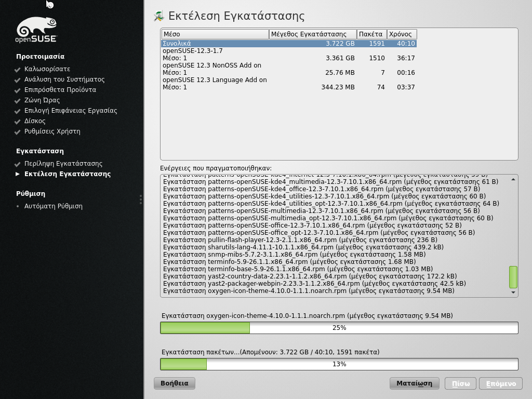Viewport: 532px width, 399px height.
Task: Sort by Μέγεθος Εγκατάστασης column header
Action: point(313,34)
